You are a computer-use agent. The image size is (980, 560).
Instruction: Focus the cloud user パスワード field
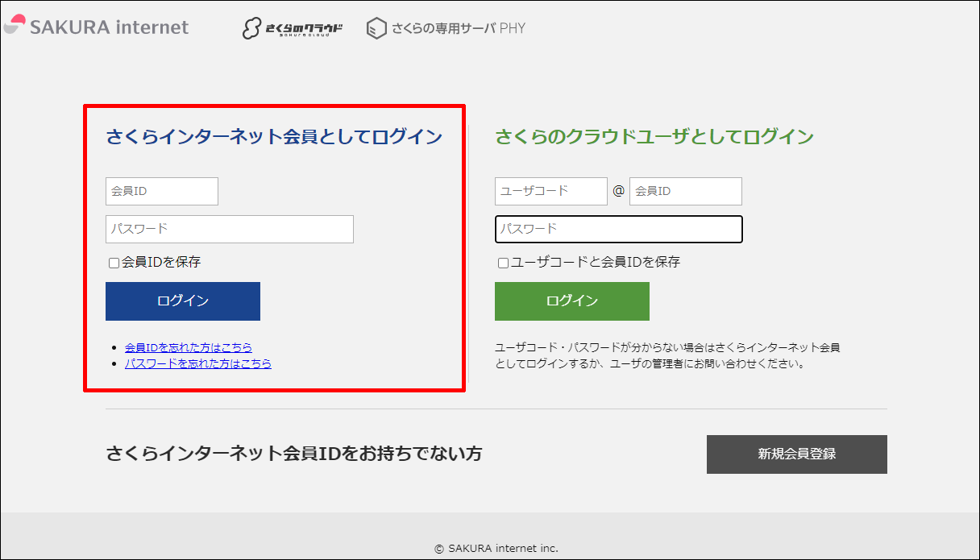[x=619, y=229]
